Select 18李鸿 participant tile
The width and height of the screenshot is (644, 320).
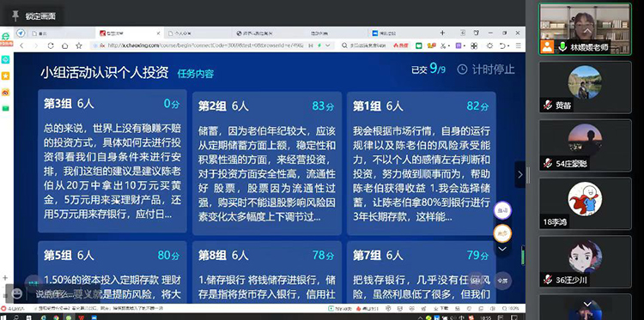tap(585, 203)
